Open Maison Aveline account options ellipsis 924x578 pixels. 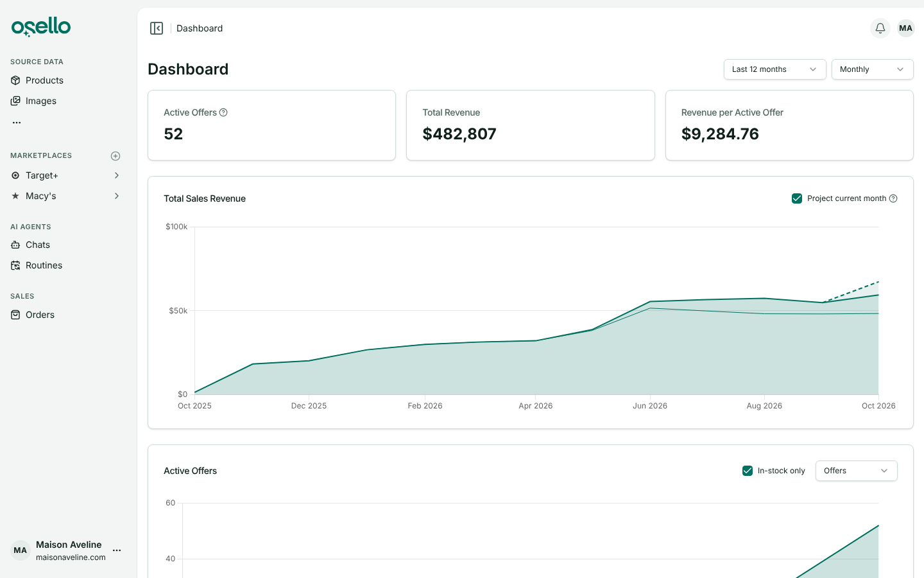(x=117, y=550)
